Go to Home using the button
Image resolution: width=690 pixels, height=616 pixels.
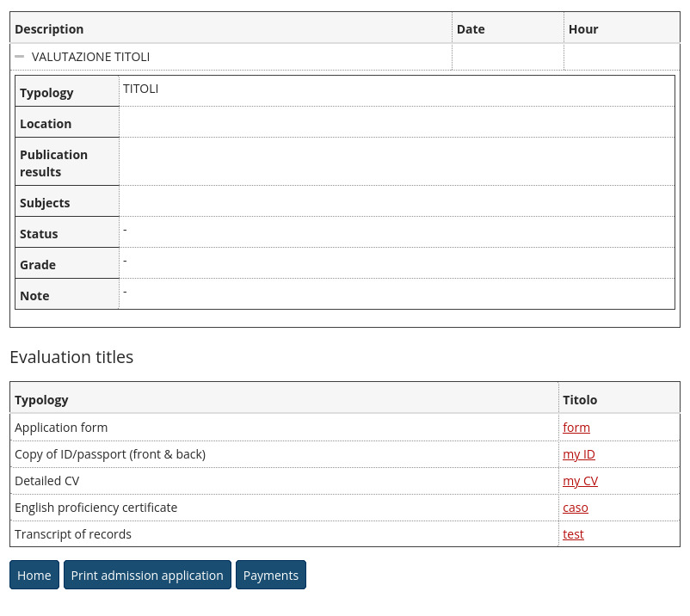pyautogui.click(x=34, y=576)
